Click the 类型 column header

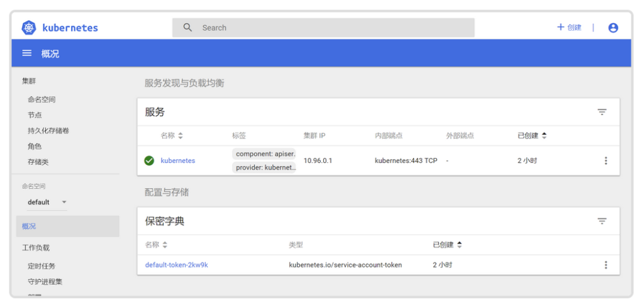(296, 245)
